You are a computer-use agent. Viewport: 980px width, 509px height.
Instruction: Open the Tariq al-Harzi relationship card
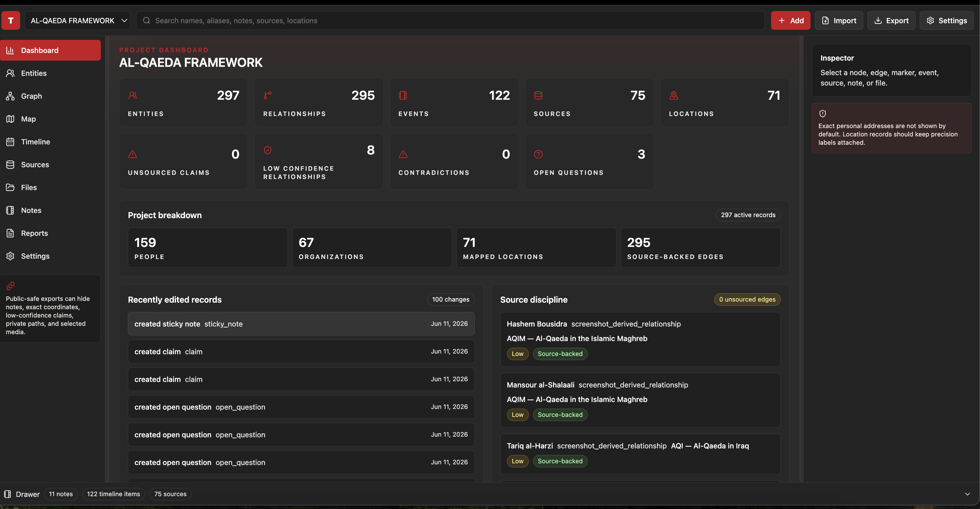click(640, 454)
